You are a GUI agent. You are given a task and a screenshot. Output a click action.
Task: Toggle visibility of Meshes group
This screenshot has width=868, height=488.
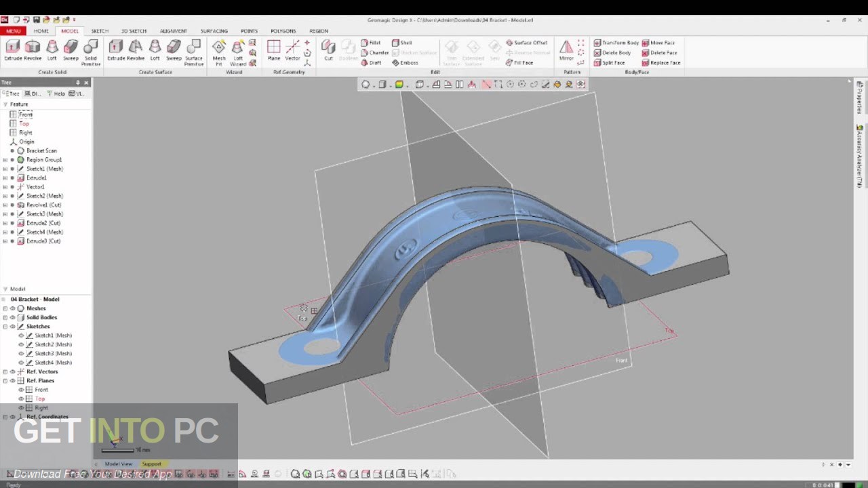click(x=12, y=308)
